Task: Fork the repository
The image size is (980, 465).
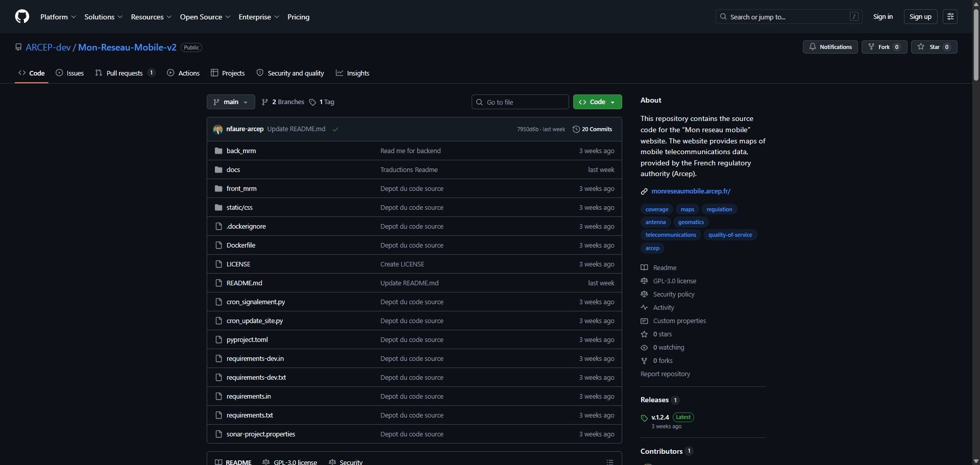Action: (x=884, y=47)
